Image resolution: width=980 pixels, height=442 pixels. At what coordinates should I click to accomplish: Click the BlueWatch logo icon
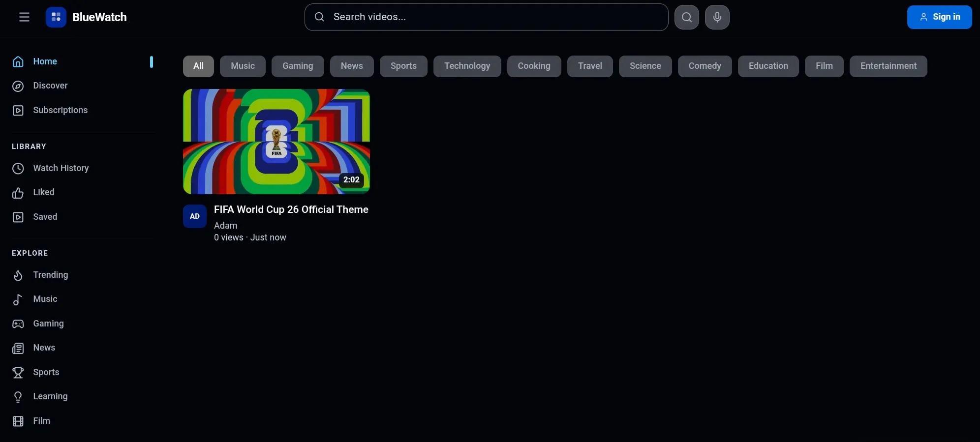click(x=56, y=17)
